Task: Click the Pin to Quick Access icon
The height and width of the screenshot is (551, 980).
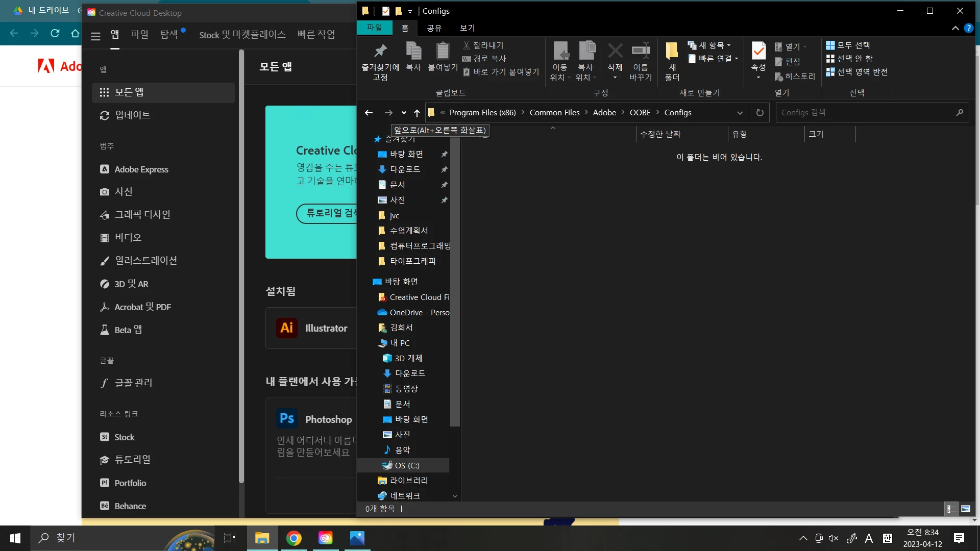Action: coord(380,52)
